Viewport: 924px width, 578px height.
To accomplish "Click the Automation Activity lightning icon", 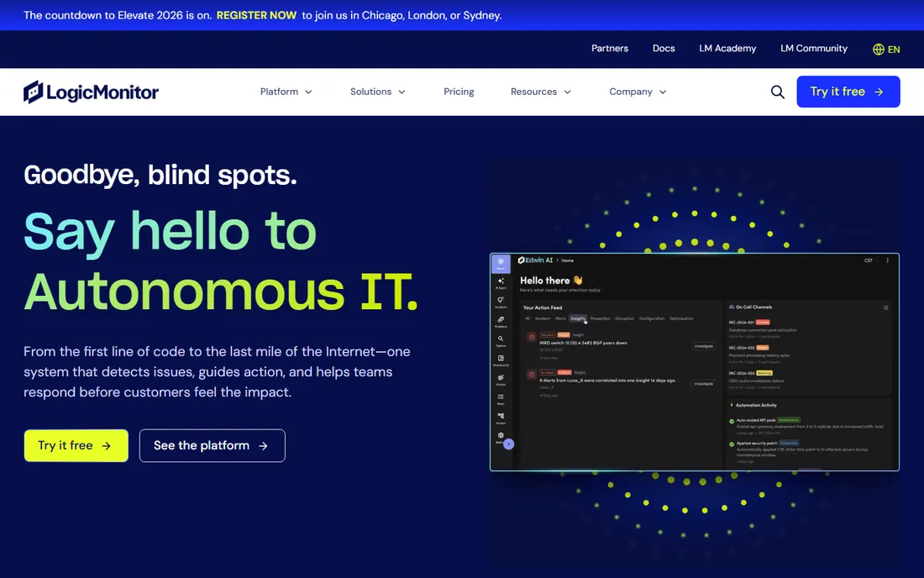I will pyautogui.click(x=732, y=406).
